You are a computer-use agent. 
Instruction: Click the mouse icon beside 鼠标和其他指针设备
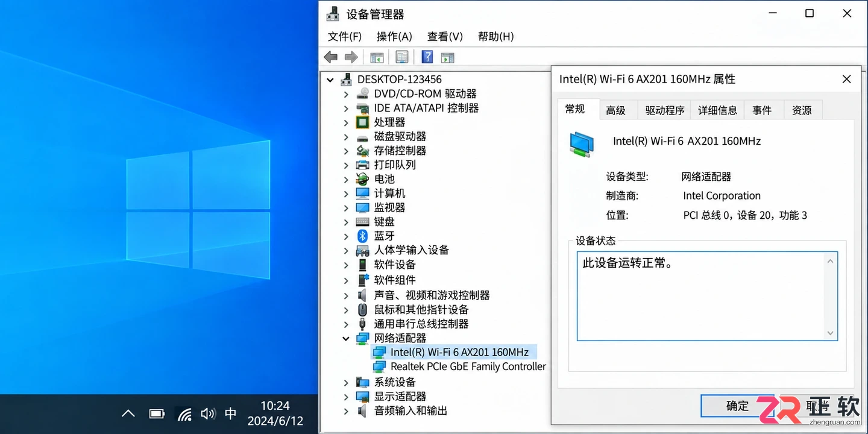point(362,310)
